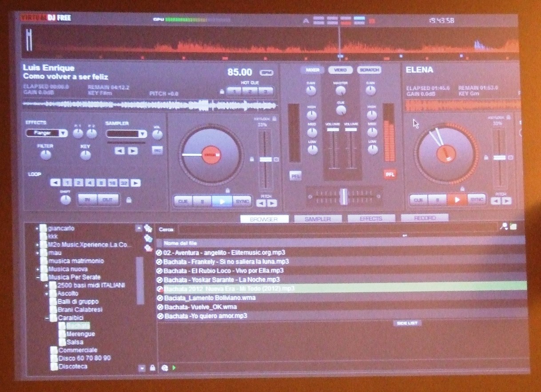
Task: Expand the M2o Music Xperience folder
Action: [x=38, y=245]
